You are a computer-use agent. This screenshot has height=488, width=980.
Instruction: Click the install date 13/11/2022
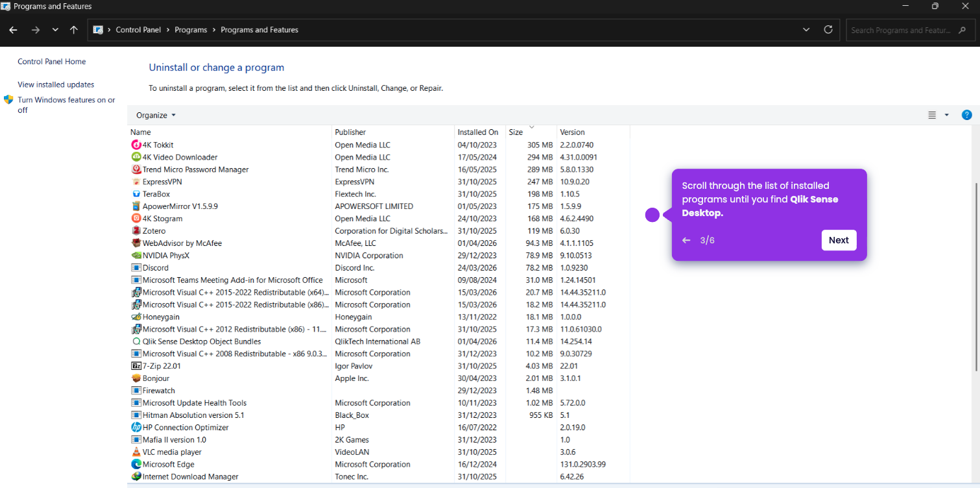tap(477, 317)
